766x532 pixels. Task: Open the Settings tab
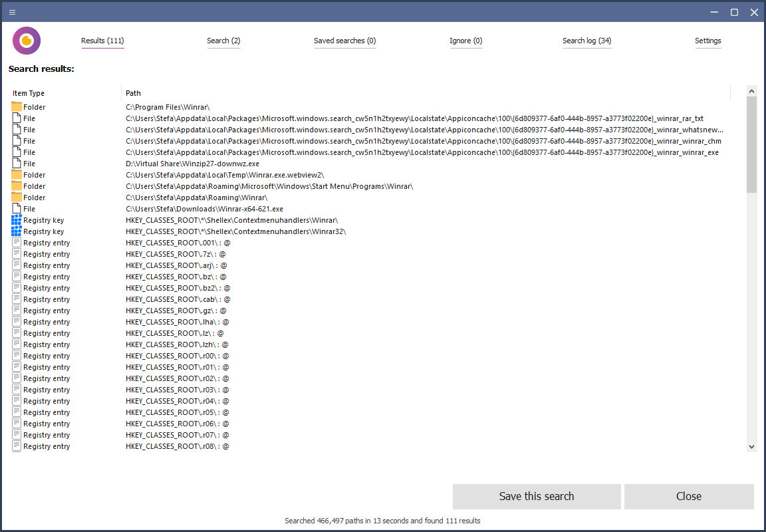[x=708, y=41]
